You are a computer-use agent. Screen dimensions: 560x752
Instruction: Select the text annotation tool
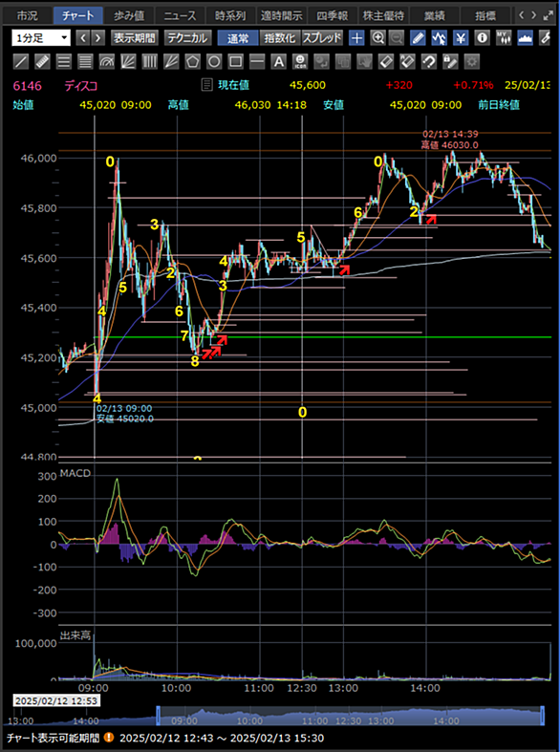tap(279, 61)
